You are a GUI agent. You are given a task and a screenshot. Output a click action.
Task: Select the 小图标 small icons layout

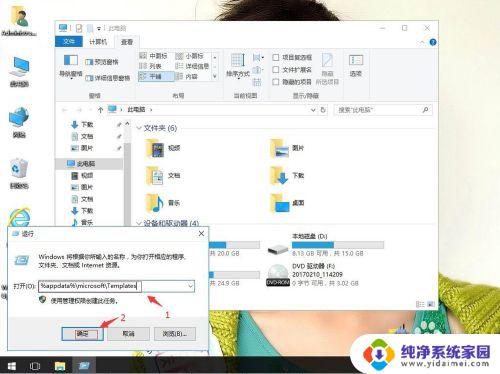(x=189, y=56)
